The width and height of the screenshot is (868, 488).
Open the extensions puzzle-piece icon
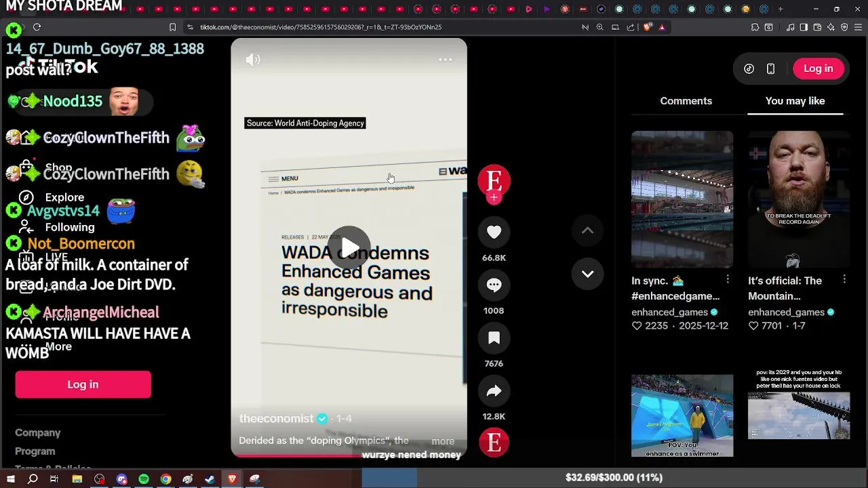coord(755,27)
